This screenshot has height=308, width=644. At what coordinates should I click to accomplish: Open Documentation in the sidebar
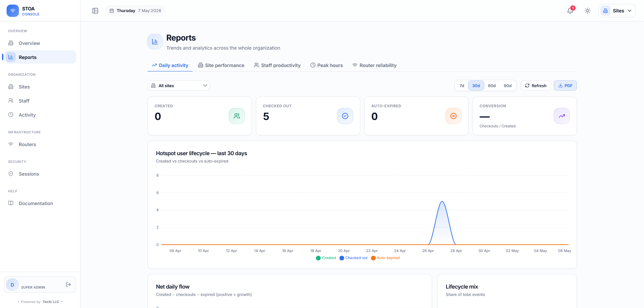pos(40,203)
